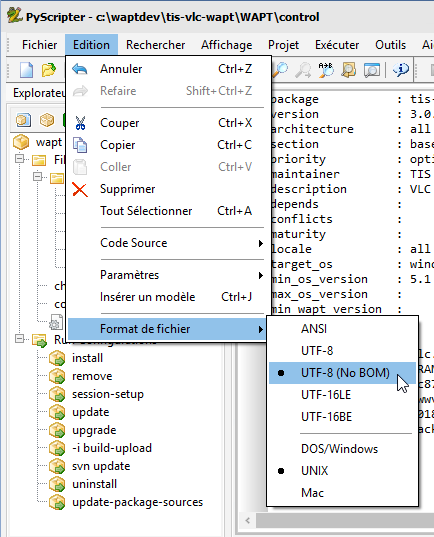The height and width of the screenshot is (537, 434).
Task: Click the window search toolbar icon
Action: (372, 70)
